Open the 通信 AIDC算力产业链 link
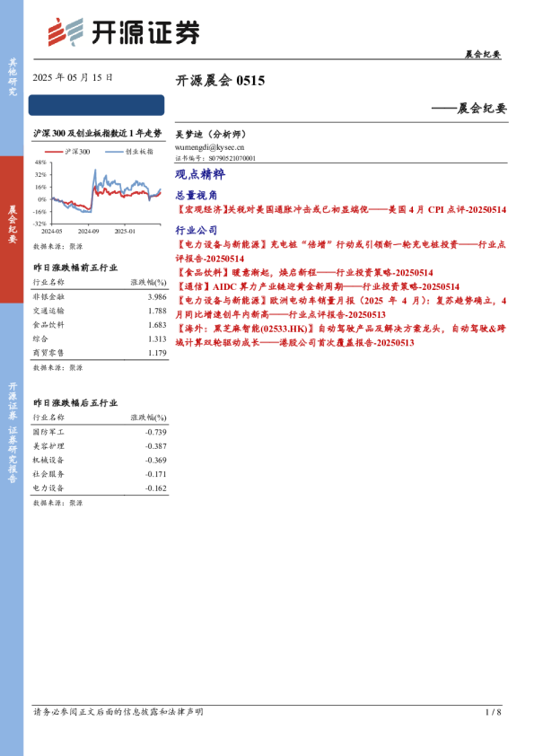Viewport: 534px width, 756px height. [318, 286]
